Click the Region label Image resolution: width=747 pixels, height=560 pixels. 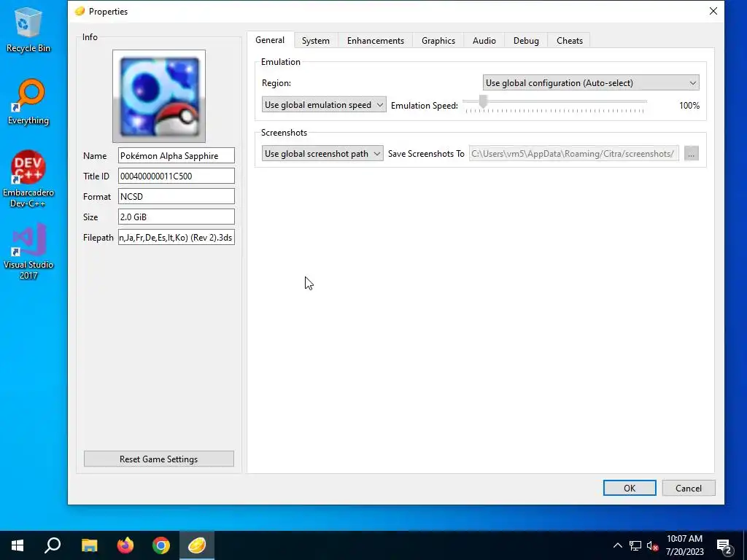point(276,83)
